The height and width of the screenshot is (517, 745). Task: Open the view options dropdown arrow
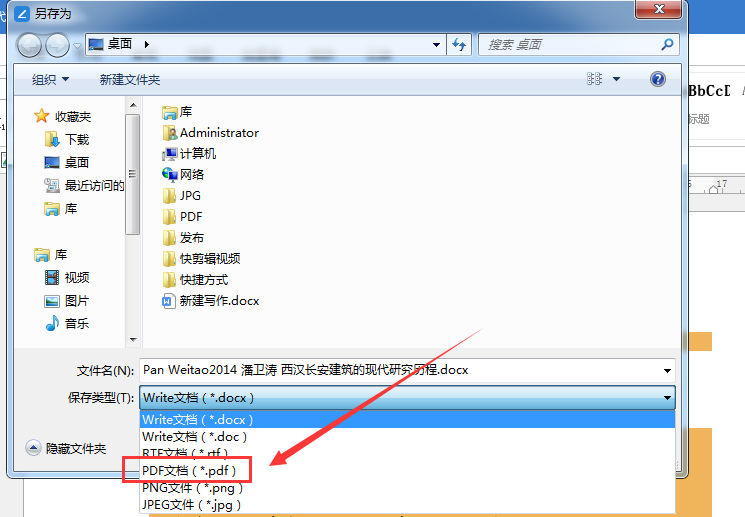pyautogui.click(x=616, y=79)
